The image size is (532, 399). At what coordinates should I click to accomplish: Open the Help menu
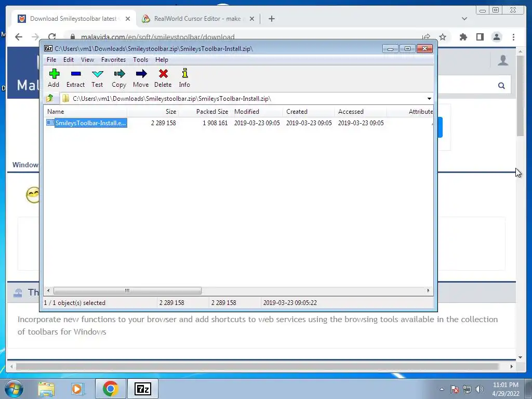(x=162, y=60)
